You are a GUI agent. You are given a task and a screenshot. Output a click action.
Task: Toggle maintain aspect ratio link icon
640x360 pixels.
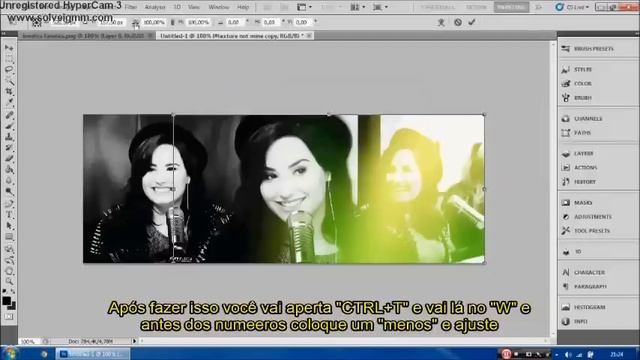click(x=172, y=22)
